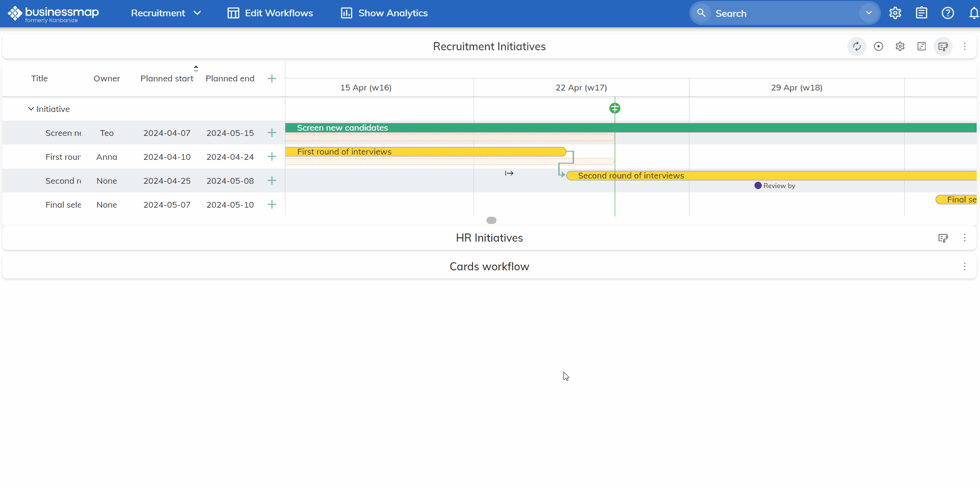Toggle timeline view icon in HR Initiatives
Screen dimensions: 980x489
click(943, 238)
